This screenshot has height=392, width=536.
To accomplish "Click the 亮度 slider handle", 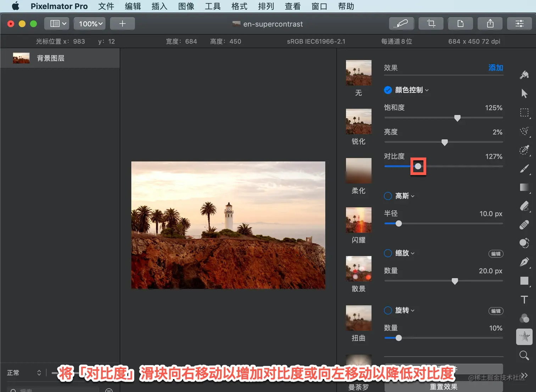I will tap(445, 142).
